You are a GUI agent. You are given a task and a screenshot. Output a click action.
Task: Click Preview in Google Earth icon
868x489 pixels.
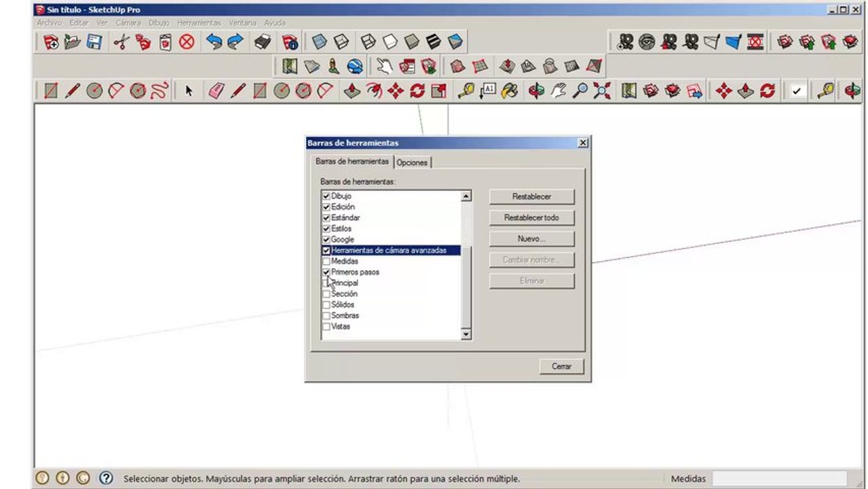pos(354,67)
